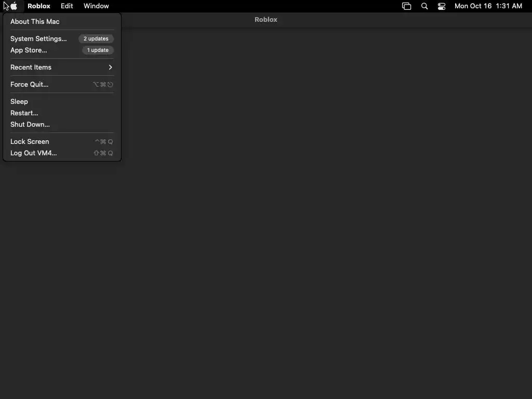The image size is (532, 399).
Task: Open the Roblox app menu
Action: 39,6
